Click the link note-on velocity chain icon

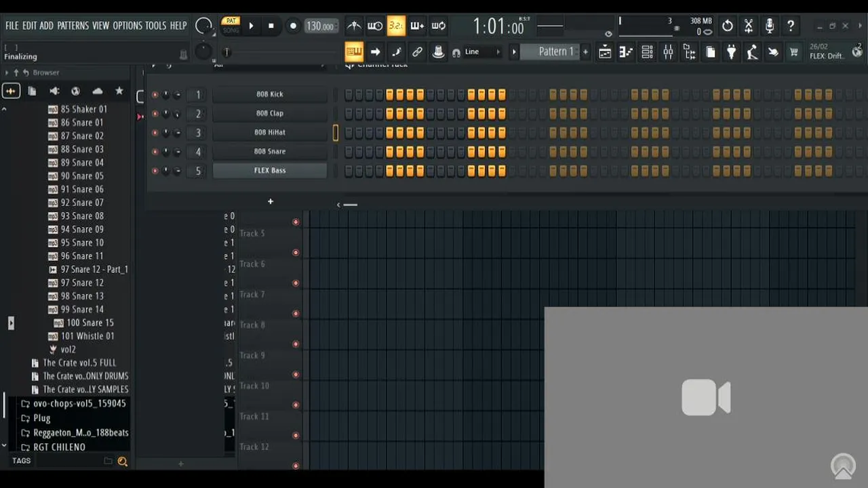418,52
